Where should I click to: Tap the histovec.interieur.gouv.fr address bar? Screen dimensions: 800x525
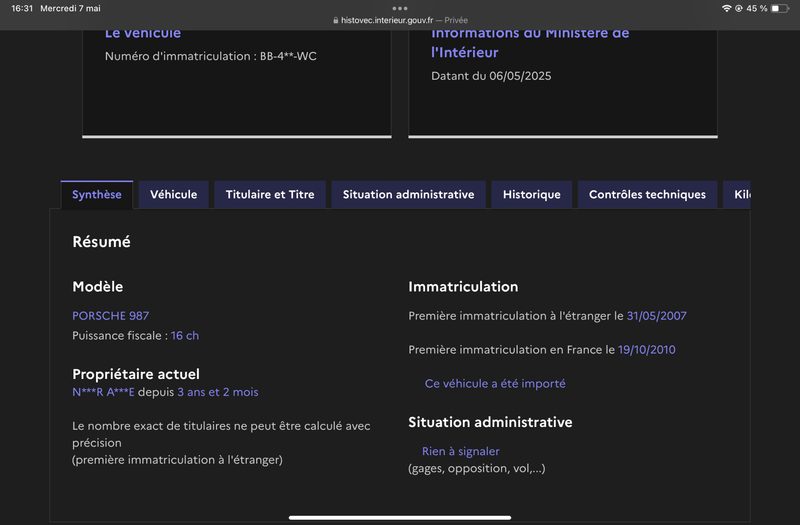click(x=400, y=20)
